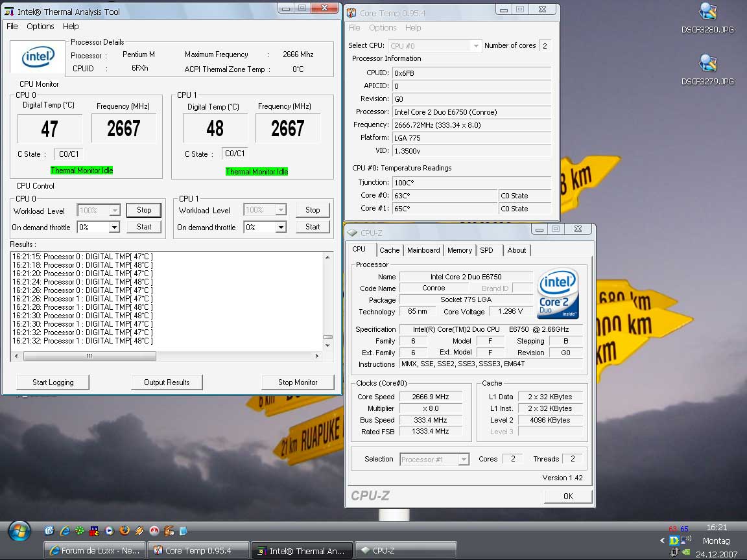Click the D-Link icon in the system tray
747x560 pixels.
(675, 541)
